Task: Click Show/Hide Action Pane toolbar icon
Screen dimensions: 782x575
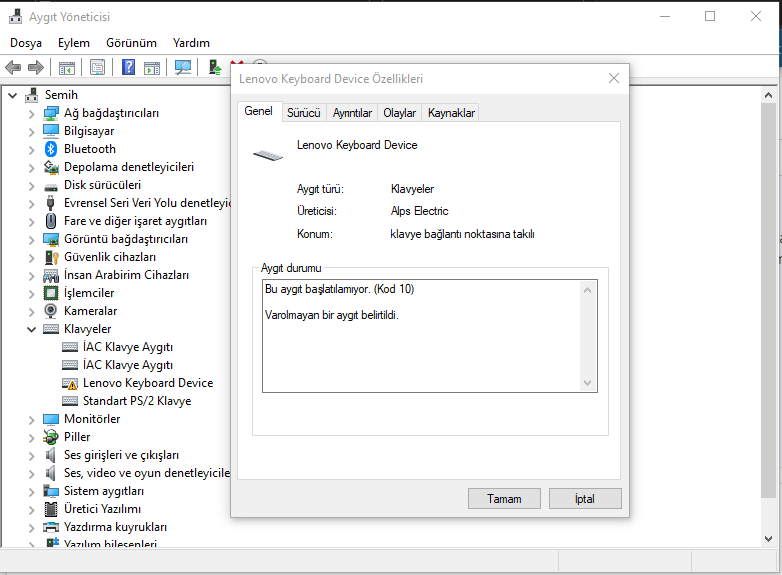Action: click(152, 67)
